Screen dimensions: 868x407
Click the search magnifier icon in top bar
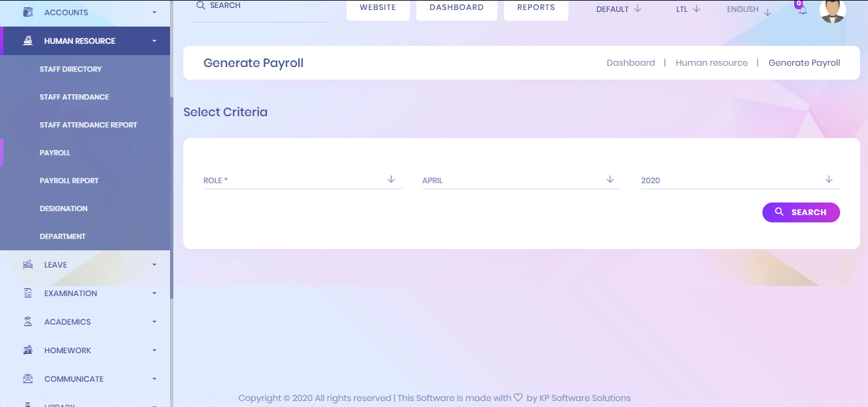[x=201, y=5]
